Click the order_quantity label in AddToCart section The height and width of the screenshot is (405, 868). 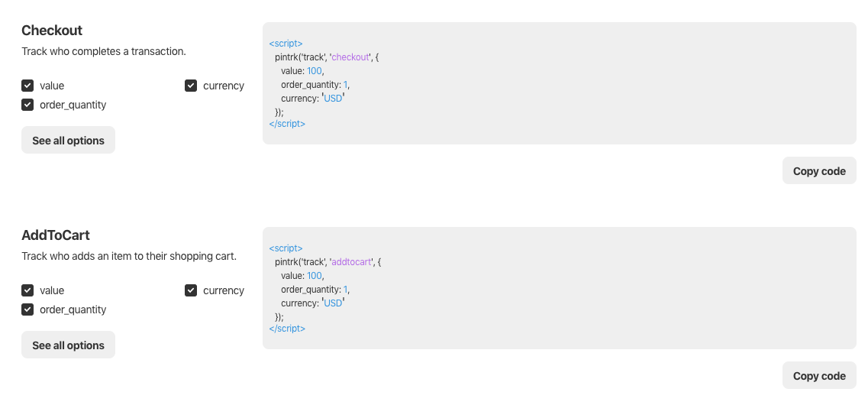(x=73, y=309)
